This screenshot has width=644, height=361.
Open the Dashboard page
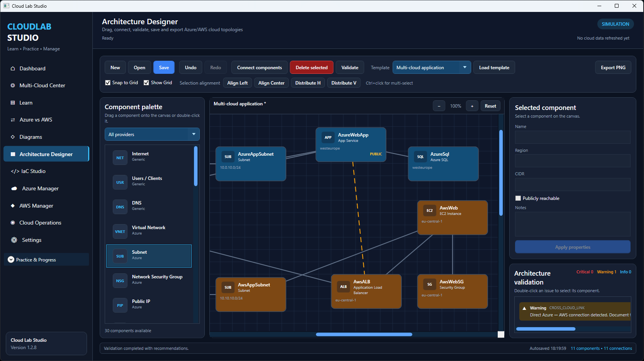(46, 68)
